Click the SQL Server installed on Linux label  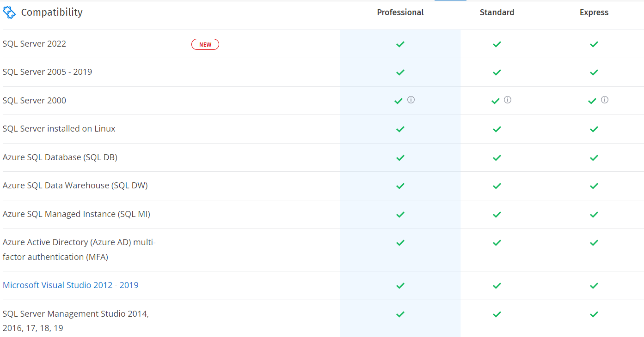59,129
